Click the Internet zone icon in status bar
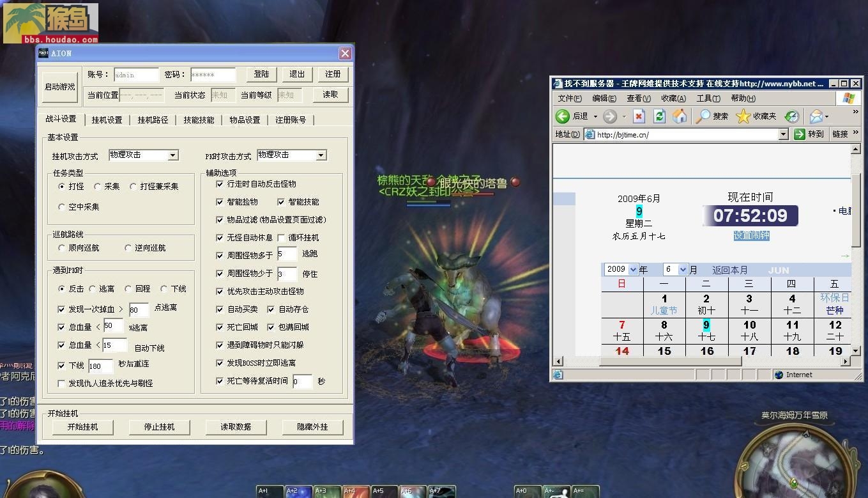868x498 pixels. pyautogui.click(x=779, y=375)
